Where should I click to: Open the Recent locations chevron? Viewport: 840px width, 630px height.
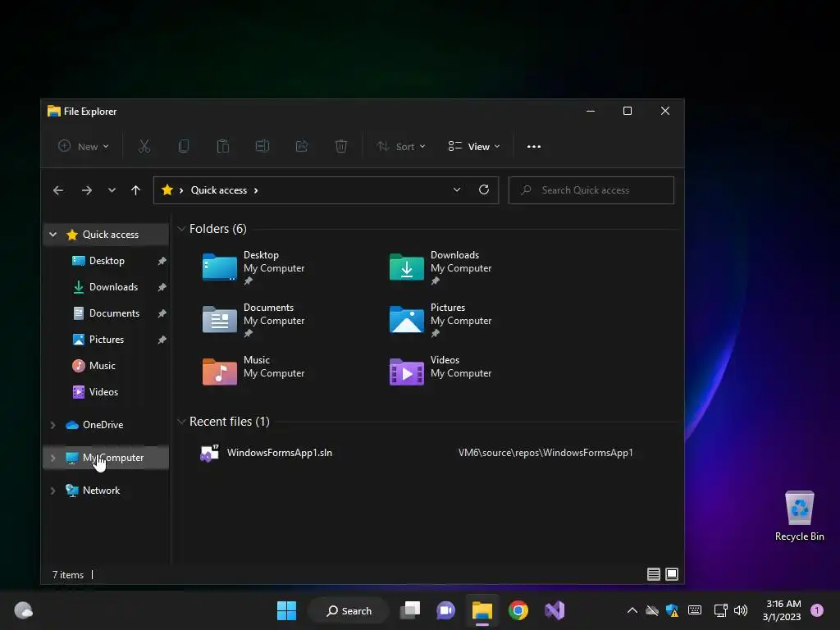point(112,190)
